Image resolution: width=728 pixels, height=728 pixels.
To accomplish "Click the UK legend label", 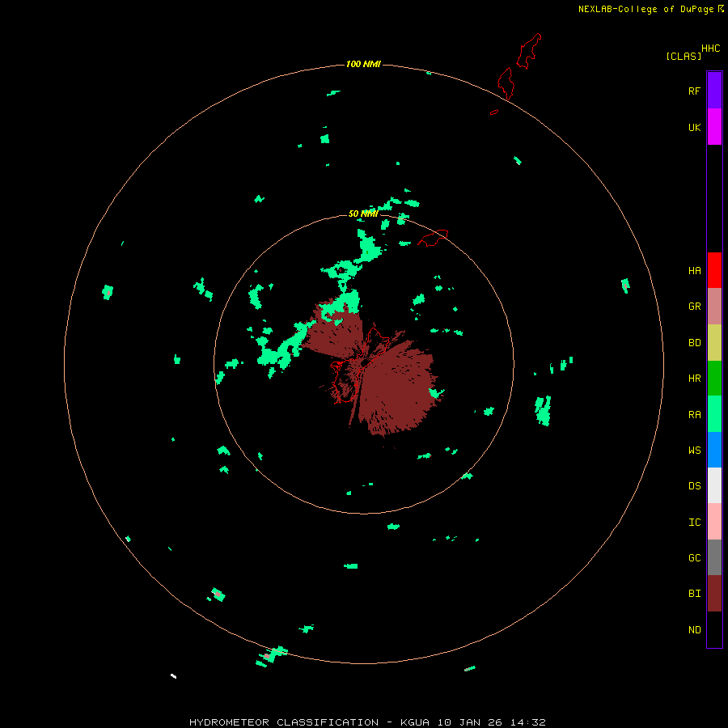I will pos(694,127).
